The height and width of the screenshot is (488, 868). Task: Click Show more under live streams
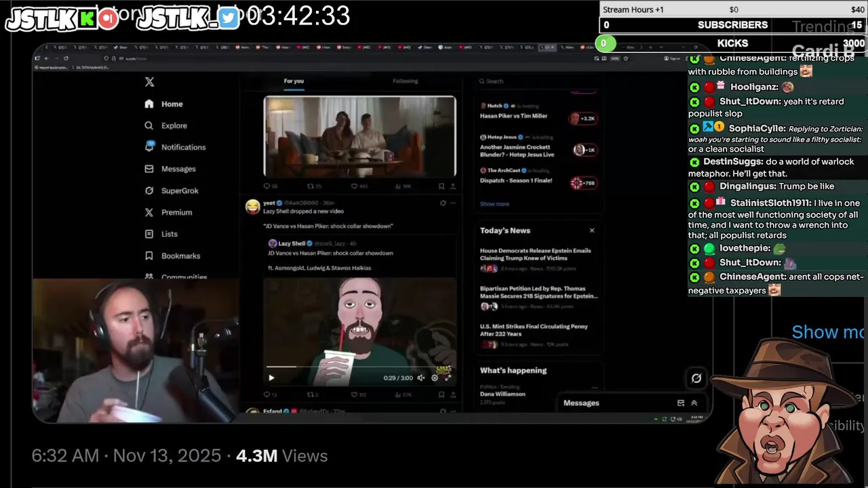[x=494, y=204]
